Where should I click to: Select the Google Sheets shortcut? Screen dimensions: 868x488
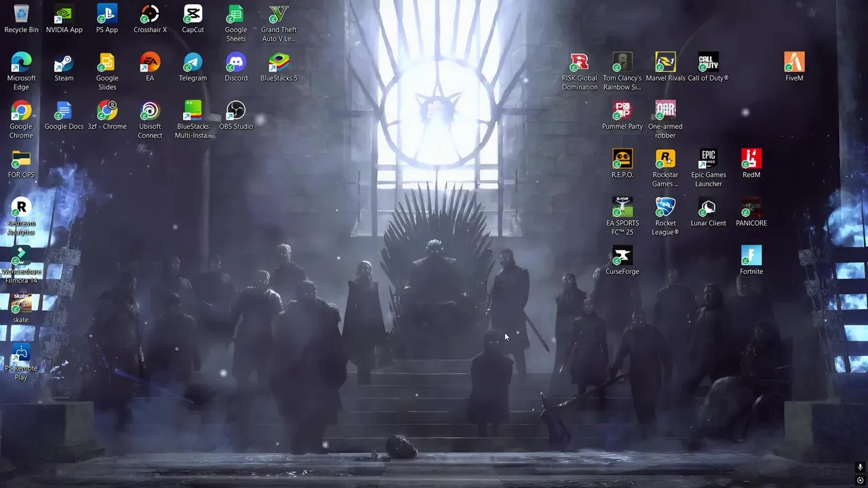[x=235, y=14]
